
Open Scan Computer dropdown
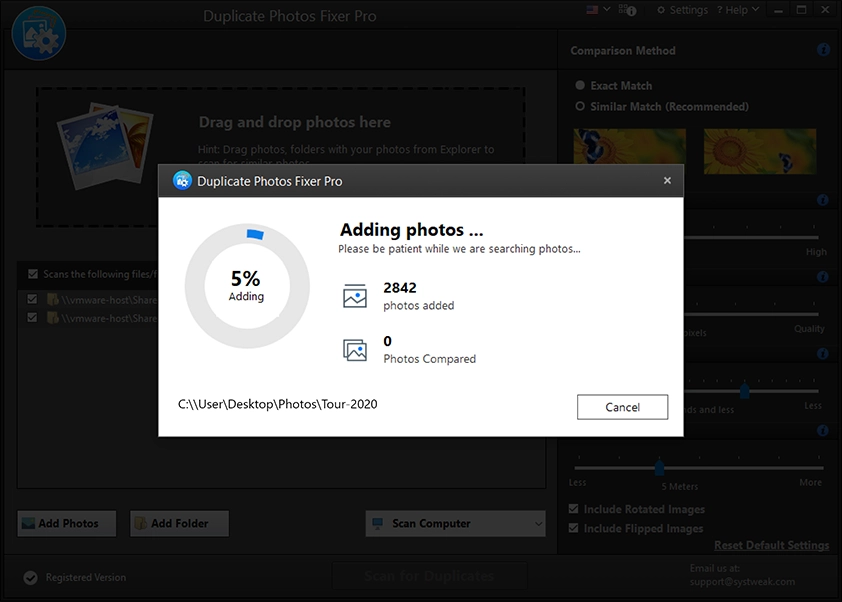pyautogui.click(x=455, y=523)
